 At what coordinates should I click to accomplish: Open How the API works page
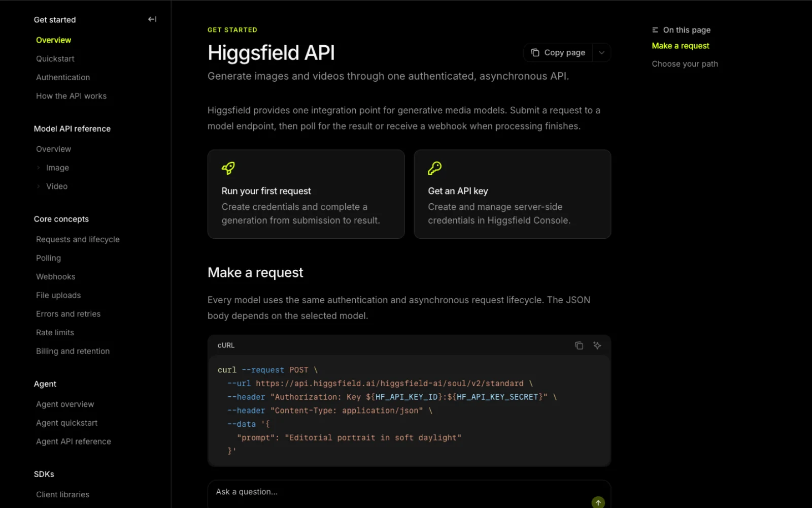click(x=72, y=96)
